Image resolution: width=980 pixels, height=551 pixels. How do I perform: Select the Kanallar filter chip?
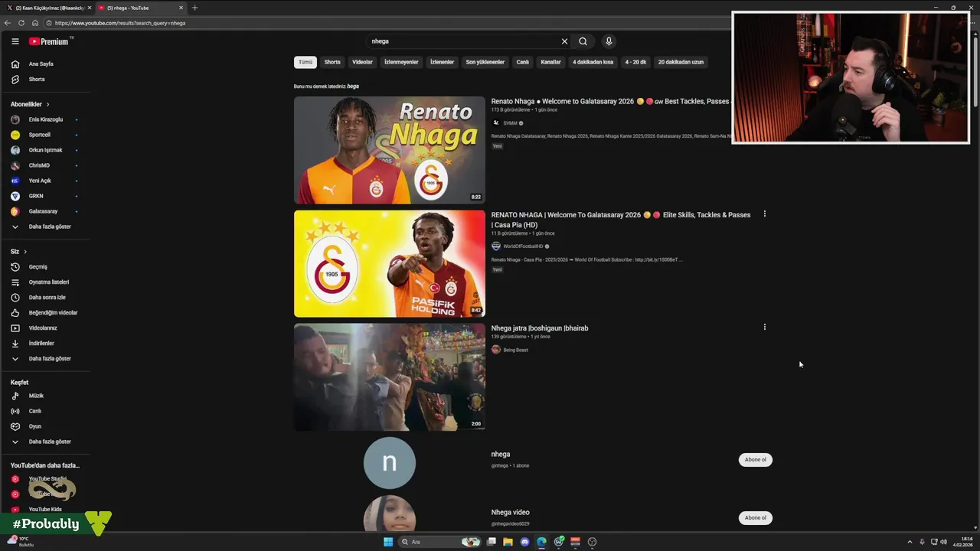tap(551, 62)
